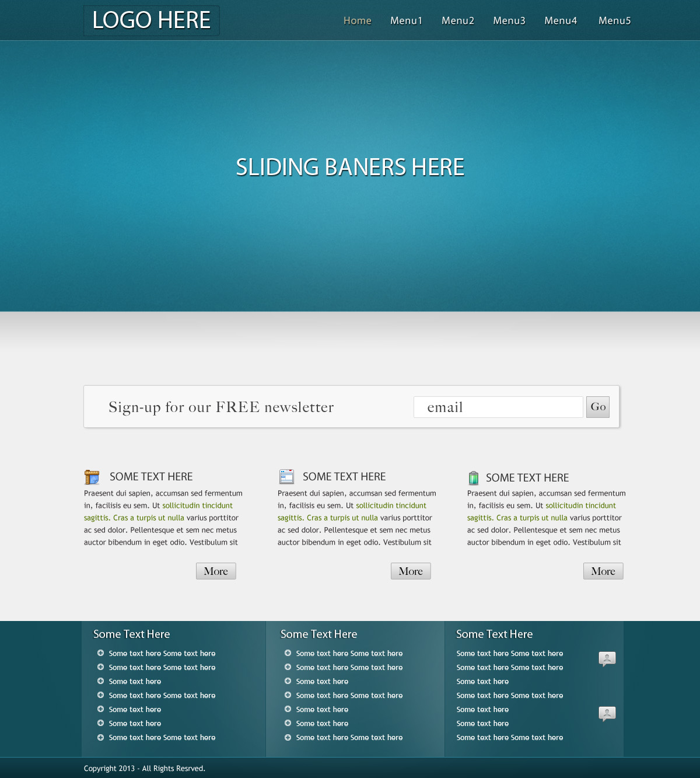Choose Menu5 in the top navigation
This screenshot has height=778, width=700.
(615, 20)
